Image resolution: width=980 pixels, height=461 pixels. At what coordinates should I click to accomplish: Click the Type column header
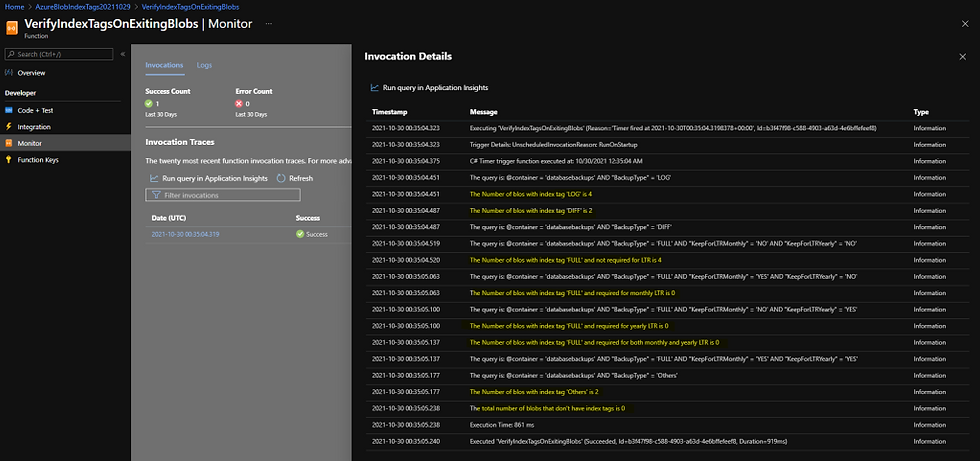tap(921, 112)
